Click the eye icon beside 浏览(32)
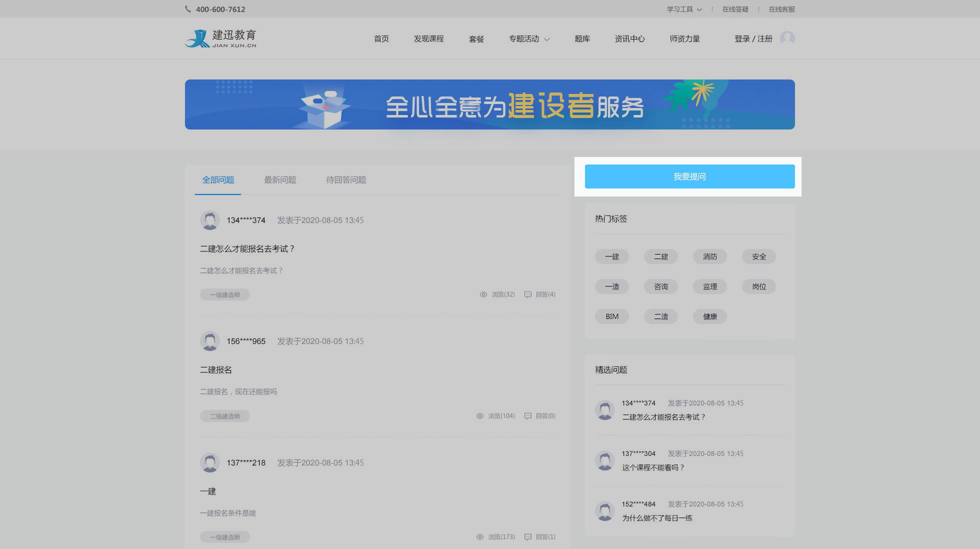980x549 pixels. (x=483, y=294)
